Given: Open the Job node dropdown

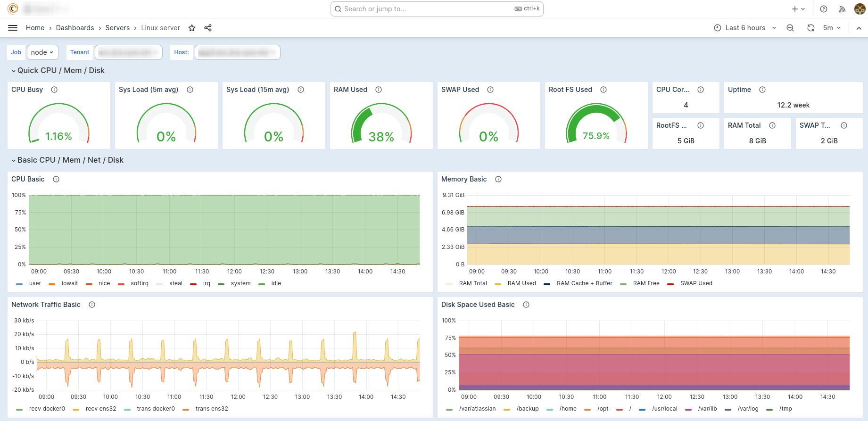Looking at the screenshot, I should point(42,52).
